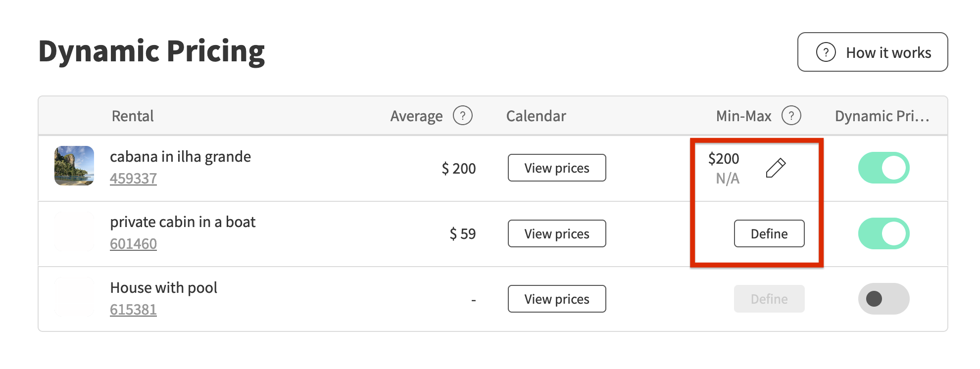This screenshot has width=980, height=369.
Task: Turn off dynamic pricing for private cabin
Action: [x=883, y=233]
